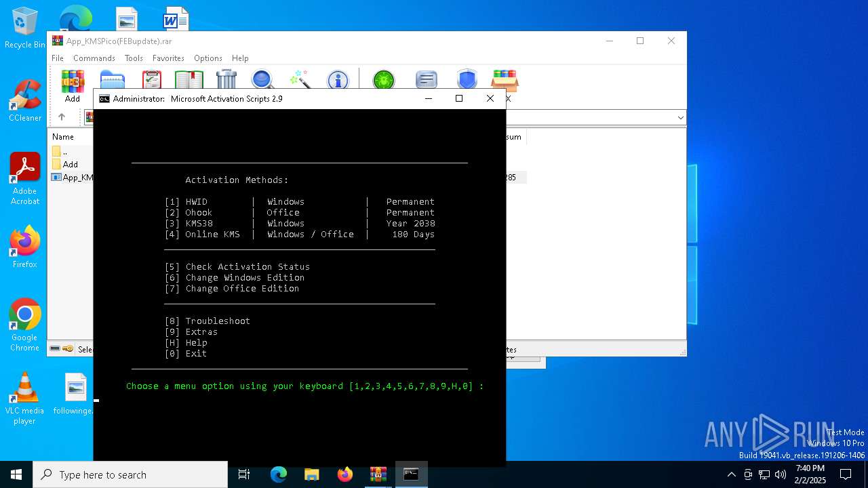
Task: Open Google Chrome desktop shortcut
Action: 24,325
